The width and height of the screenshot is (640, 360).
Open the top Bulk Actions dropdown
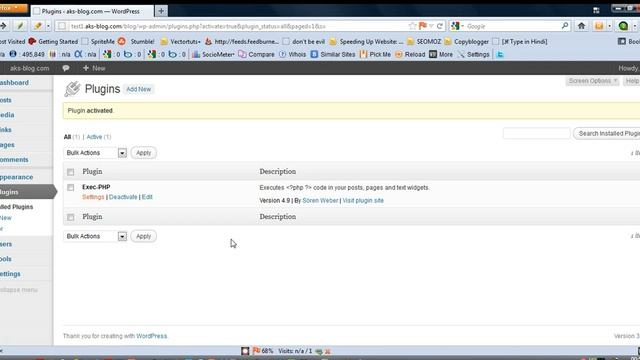tap(96, 153)
